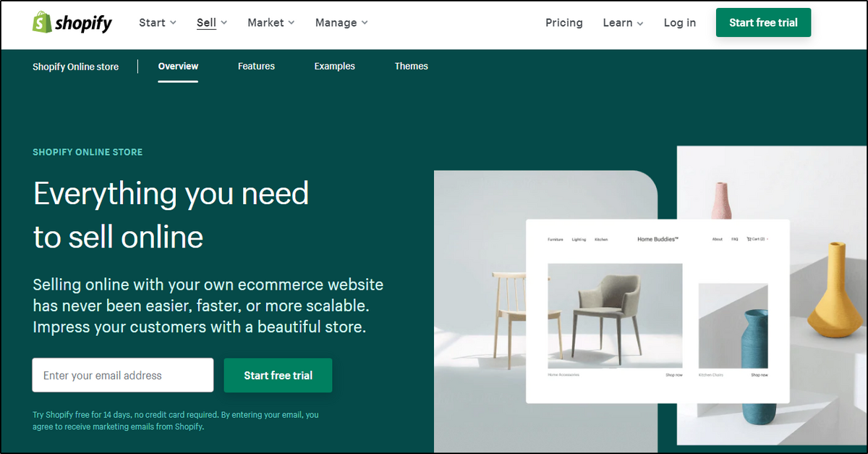The height and width of the screenshot is (454, 868).
Task: Expand the Start dropdown menu
Action: click(x=158, y=22)
